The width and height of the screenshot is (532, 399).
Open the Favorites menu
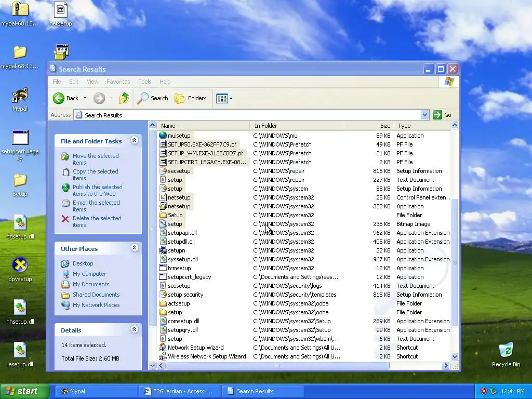coord(118,82)
